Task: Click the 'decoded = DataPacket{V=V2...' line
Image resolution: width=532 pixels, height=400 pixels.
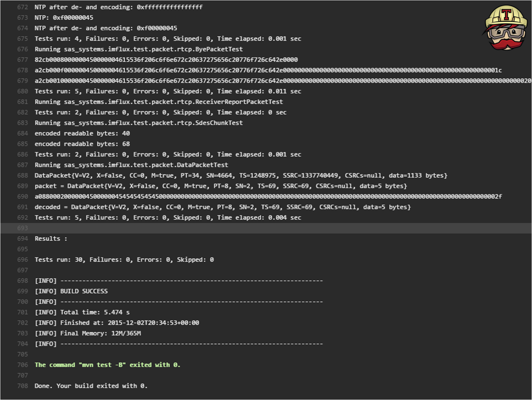Action: tap(223, 207)
